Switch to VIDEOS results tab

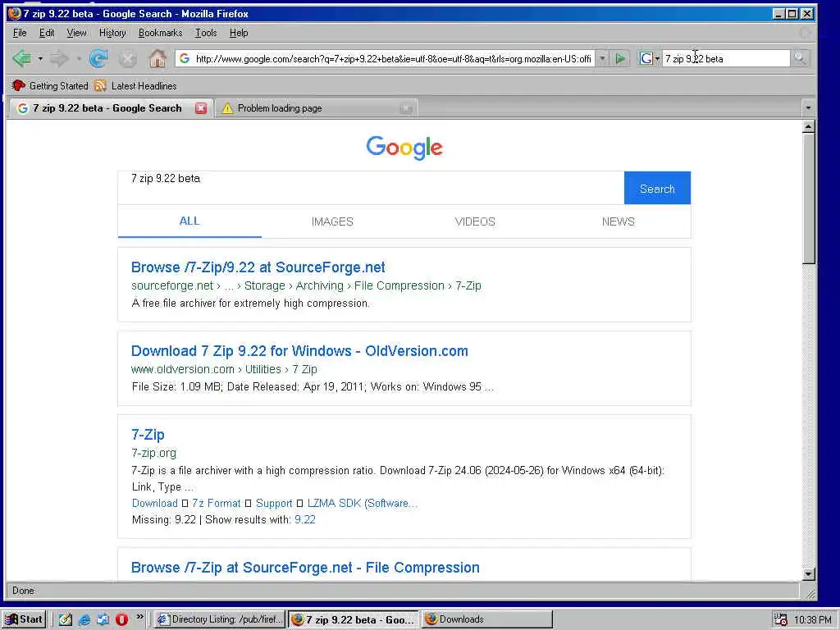(475, 221)
